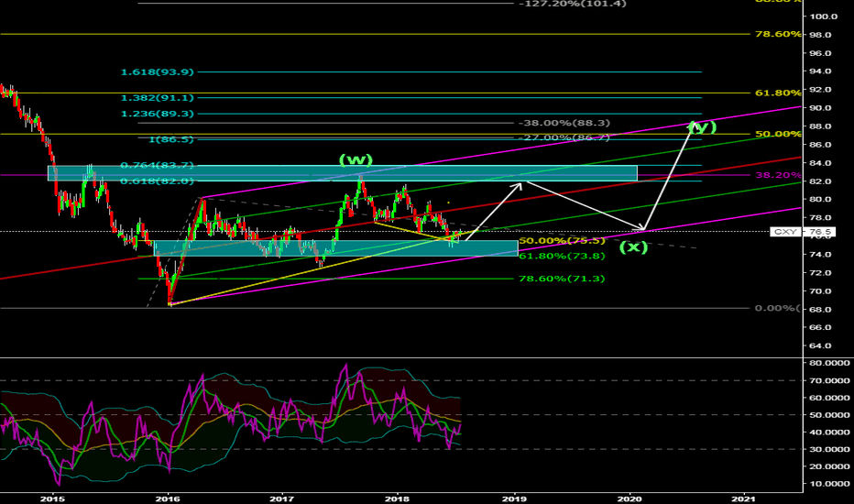Click the CXY symbol tag on price axis

(x=786, y=232)
